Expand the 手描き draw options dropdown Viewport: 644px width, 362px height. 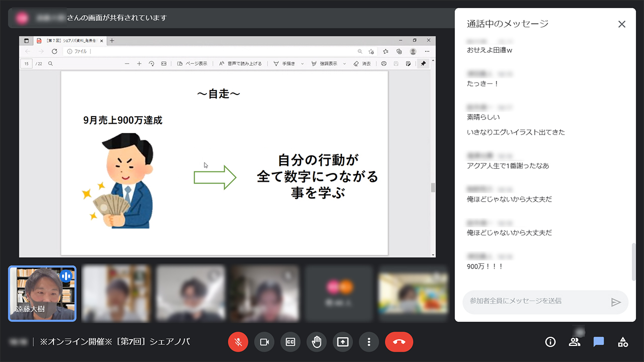[302, 64]
